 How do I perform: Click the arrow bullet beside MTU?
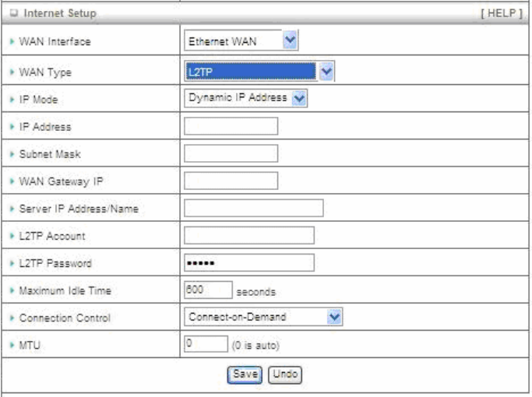coord(12,345)
